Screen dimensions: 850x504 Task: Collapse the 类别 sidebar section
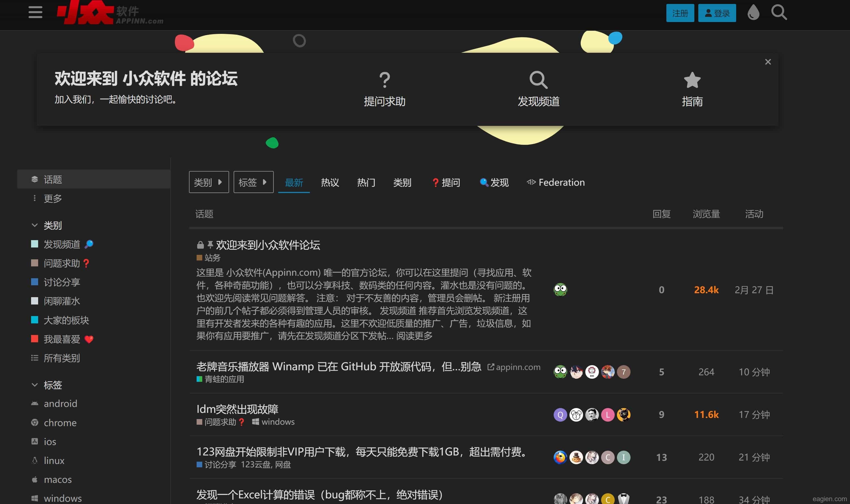[x=34, y=225]
